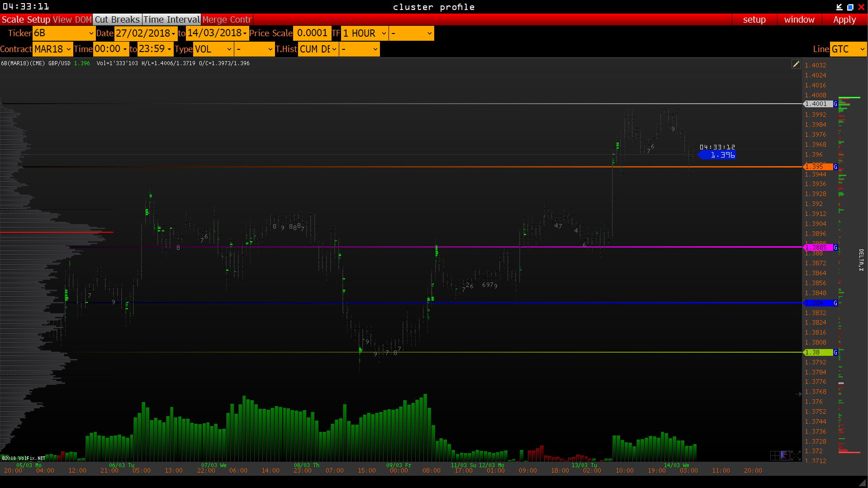The height and width of the screenshot is (488, 868).
Task: Click the blue restore window icon
Action: pyautogui.click(x=850, y=7)
